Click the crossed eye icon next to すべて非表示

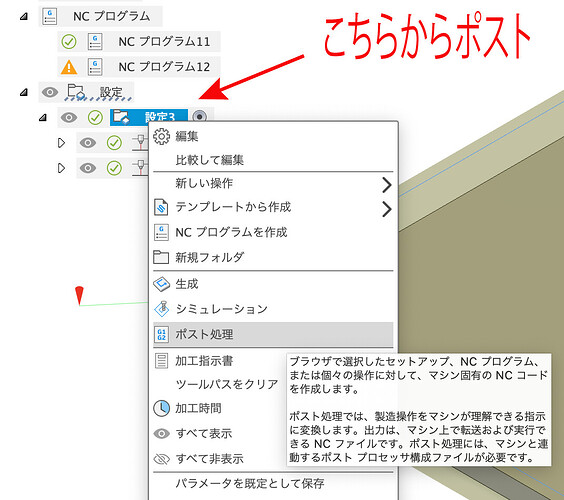pos(162,459)
